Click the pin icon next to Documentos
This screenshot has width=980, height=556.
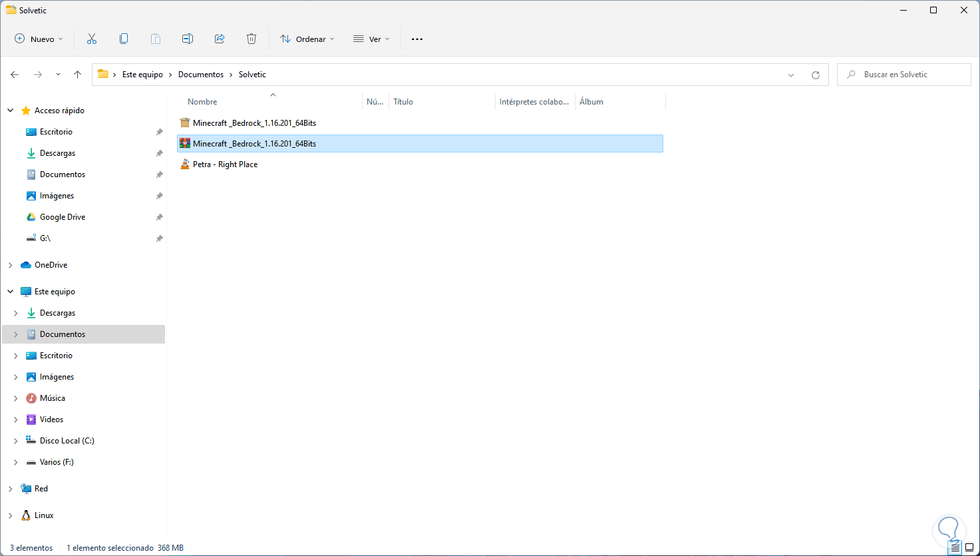(x=160, y=174)
